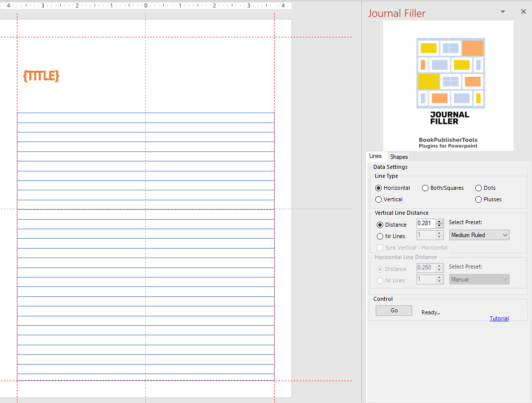Image resolution: width=532 pixels, height=403 pixels.
Task: Close the Journal Filler pane
Action: [523, 11]
